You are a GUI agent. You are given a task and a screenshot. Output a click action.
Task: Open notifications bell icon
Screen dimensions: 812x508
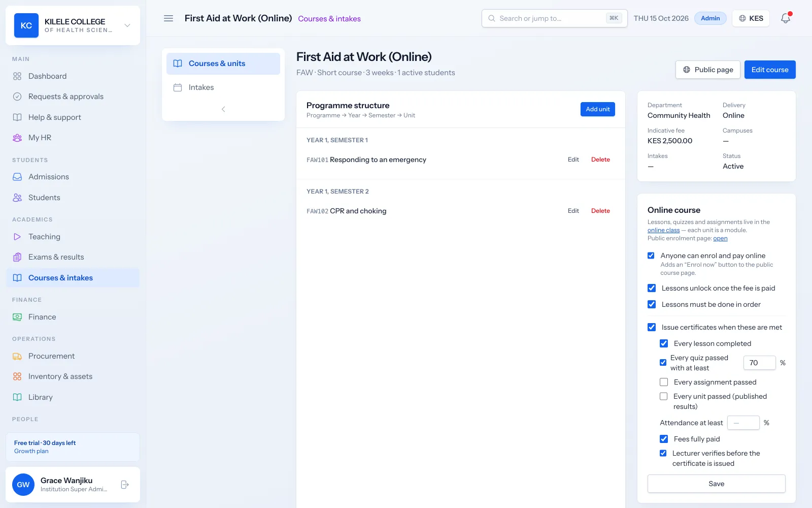pos(786,18)
